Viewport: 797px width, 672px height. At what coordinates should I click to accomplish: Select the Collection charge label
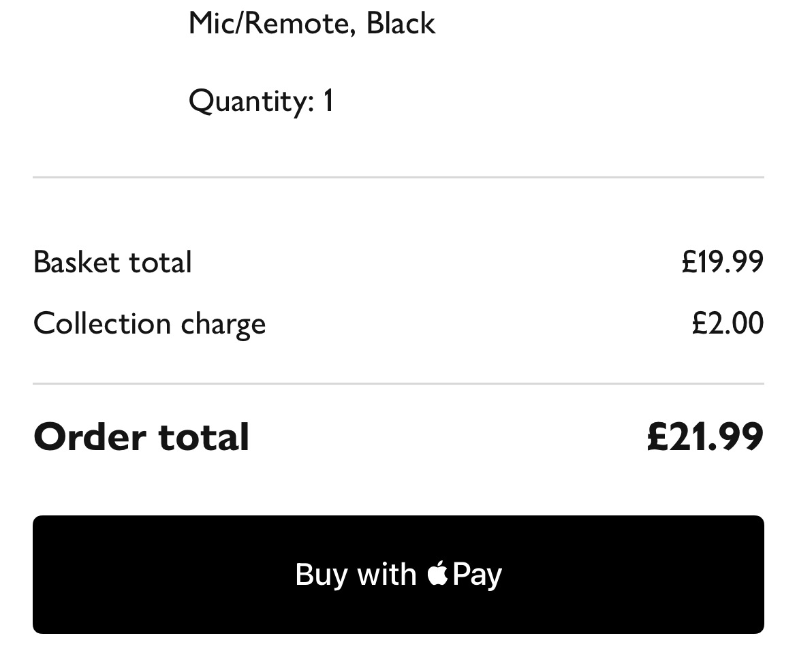pos(150,323)
